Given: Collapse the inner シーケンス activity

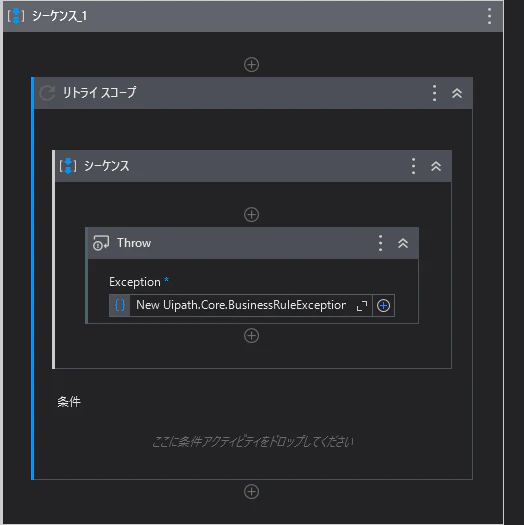Looking at the screenshot, I should [436, 166].
